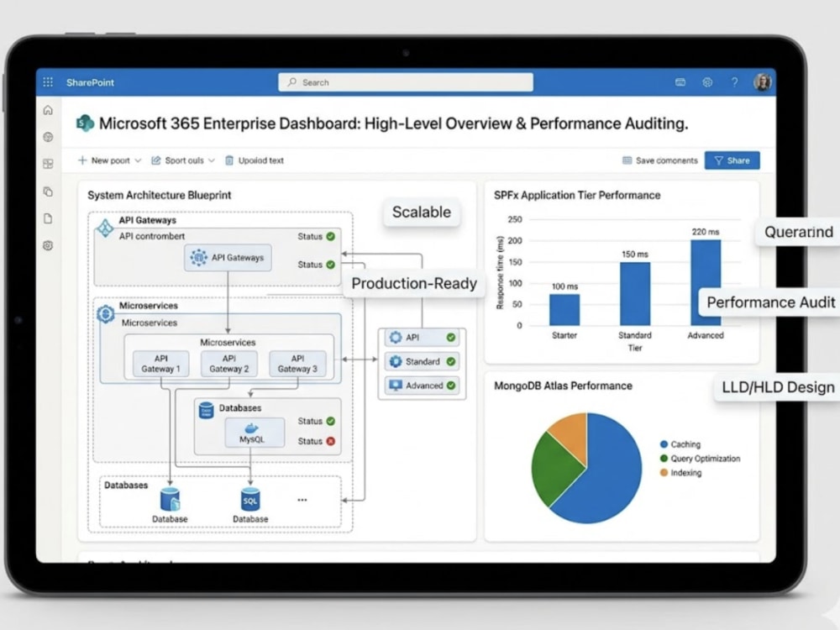Click the blue Database cylinder icon
Viewport: 840px width, 630px height.
click(170, 499)
